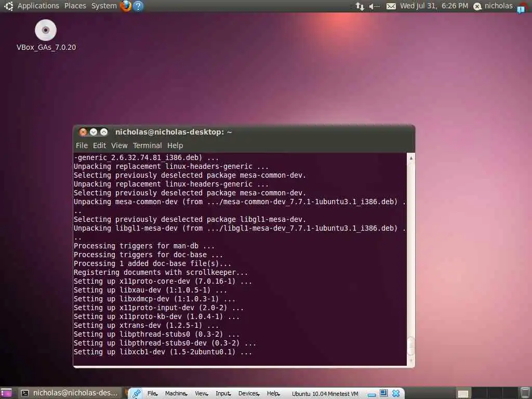Click line 'Processing triggers for man-db ...'

144,246
